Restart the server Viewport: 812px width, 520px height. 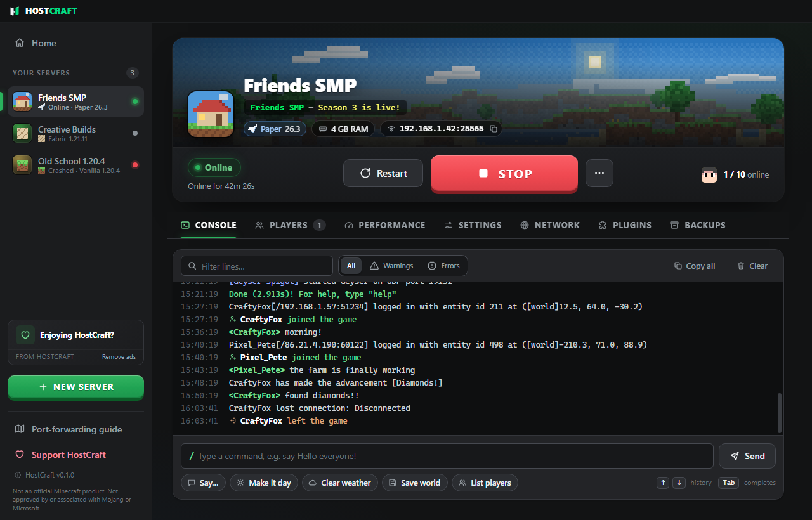tap(383, 173)
